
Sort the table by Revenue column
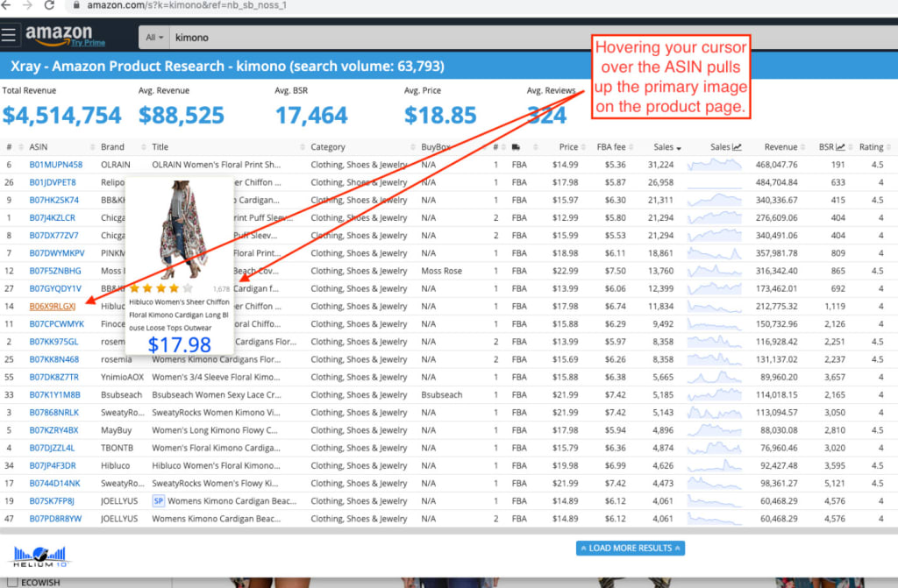[x=780, y=147]
